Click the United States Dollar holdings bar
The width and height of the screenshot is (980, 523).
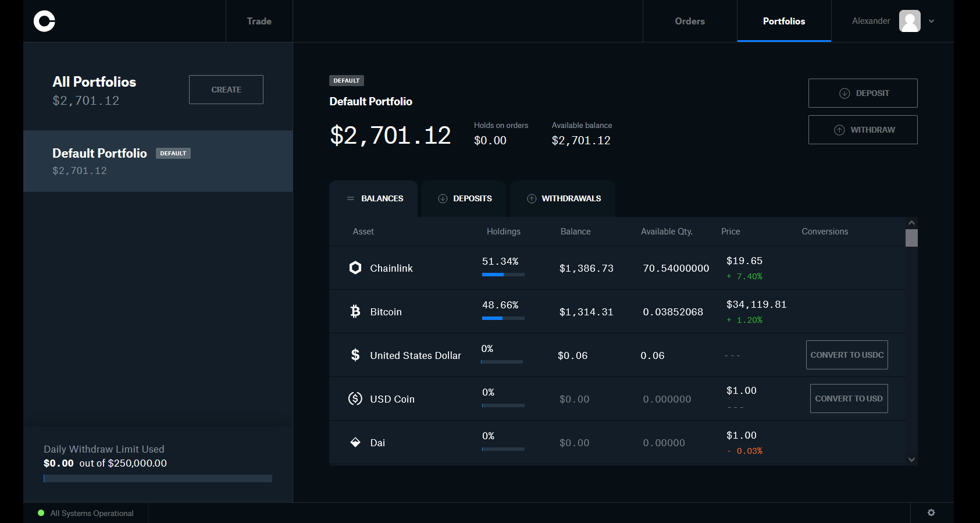click(x=502, y=362)
